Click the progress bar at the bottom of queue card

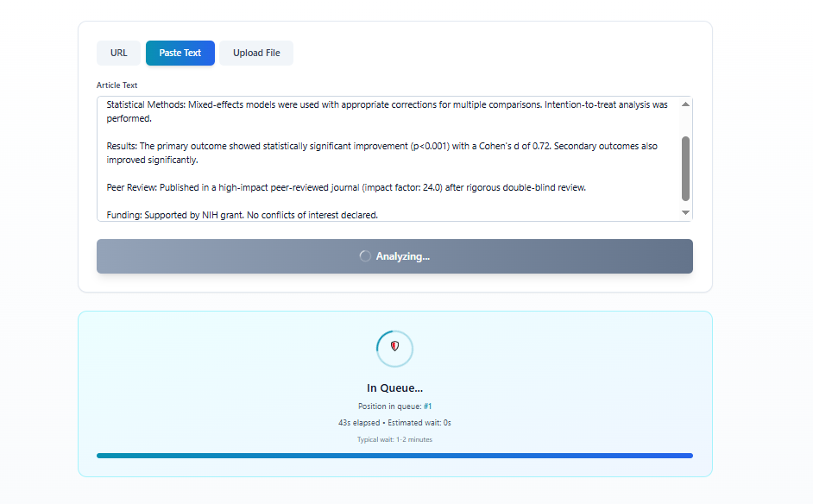coord(394,455)
